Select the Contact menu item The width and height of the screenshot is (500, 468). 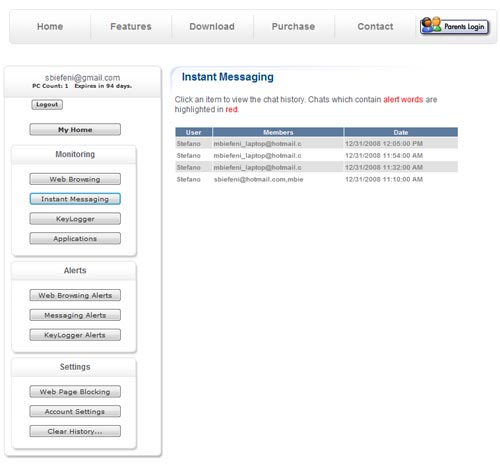375,27
